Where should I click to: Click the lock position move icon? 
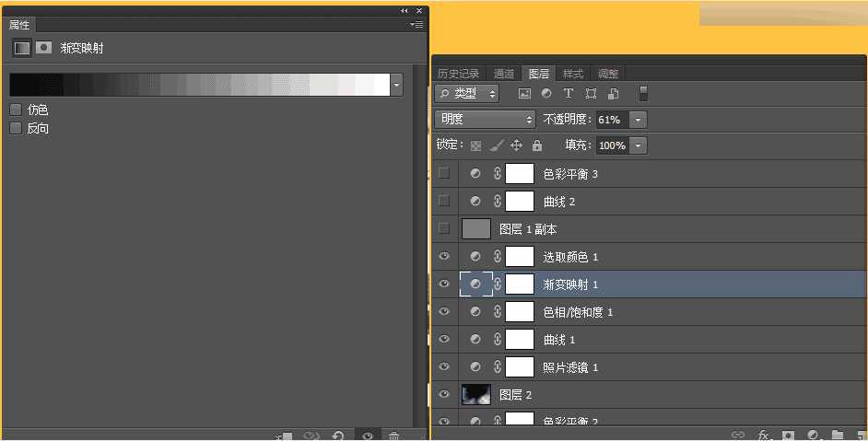[x=516, y=145]
